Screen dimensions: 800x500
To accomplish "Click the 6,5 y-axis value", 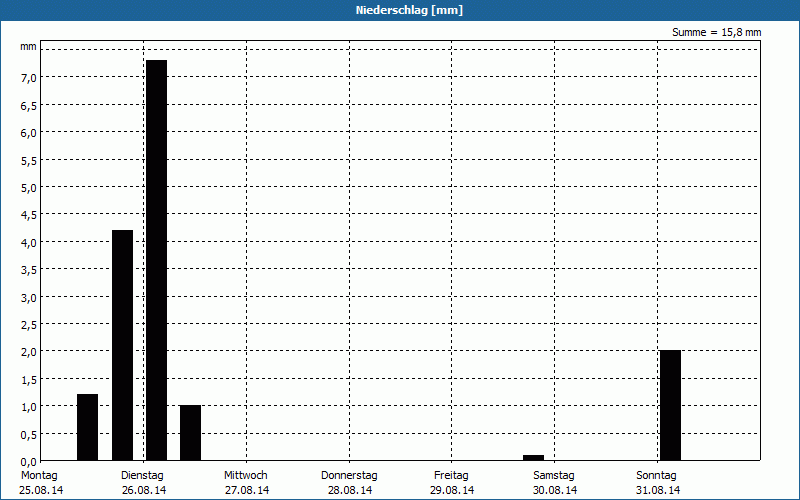I will tap(28, 105).
